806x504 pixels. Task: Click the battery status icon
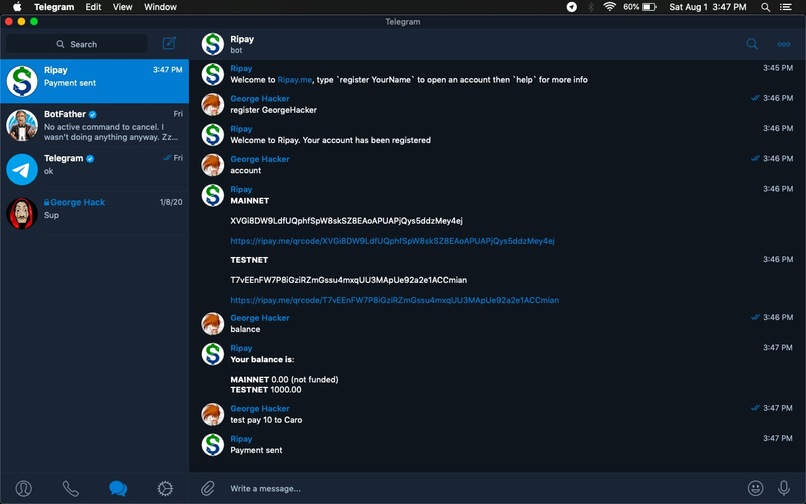[x=649, y=7]
